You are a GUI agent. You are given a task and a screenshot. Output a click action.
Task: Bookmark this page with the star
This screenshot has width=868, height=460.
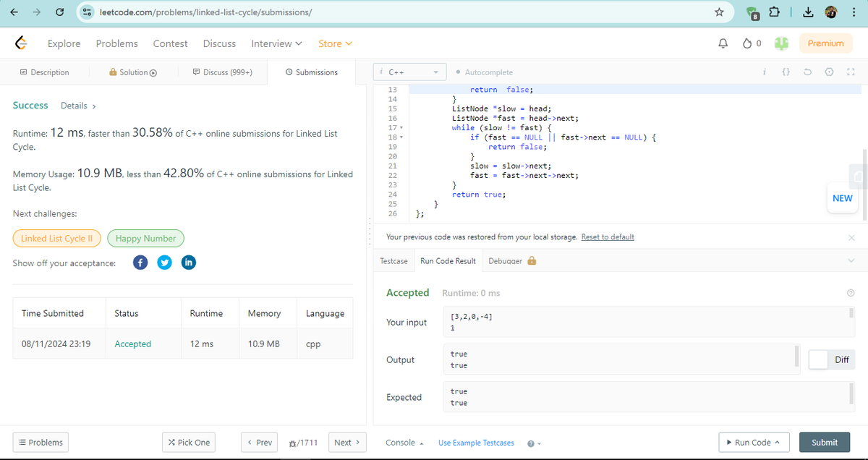click(719, 12)
